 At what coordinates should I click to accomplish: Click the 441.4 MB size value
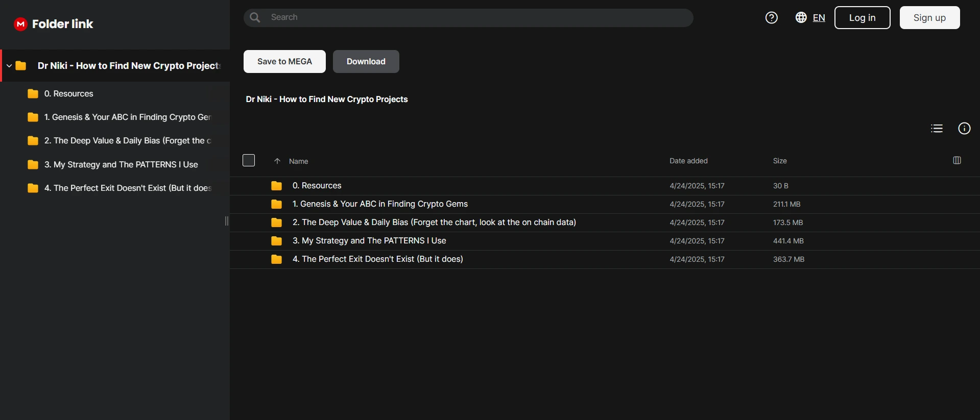click(788, 241)
